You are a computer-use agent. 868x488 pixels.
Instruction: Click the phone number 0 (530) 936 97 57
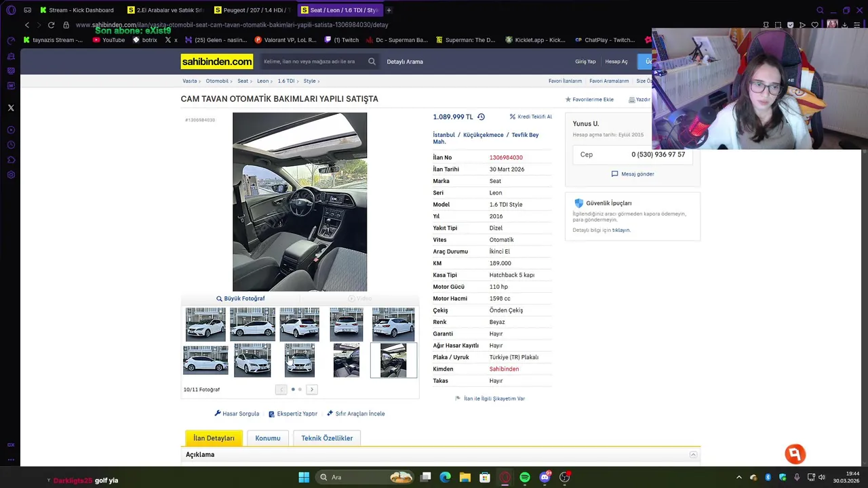click(658, 155)
